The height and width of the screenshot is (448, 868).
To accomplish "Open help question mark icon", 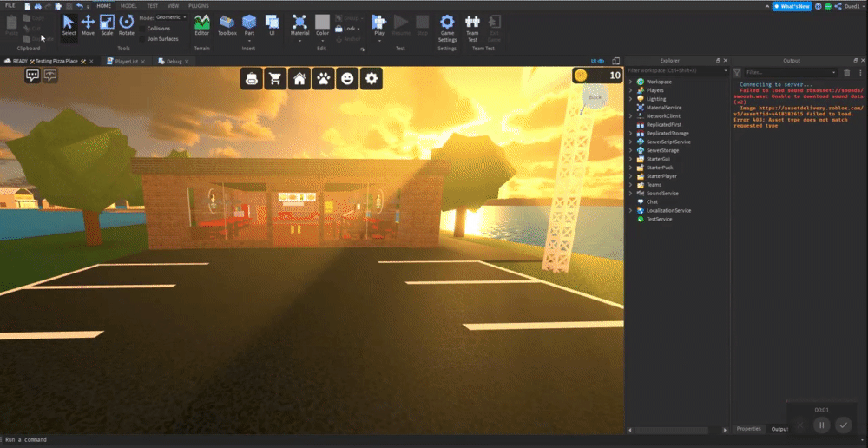I will (x=819, y=6).
